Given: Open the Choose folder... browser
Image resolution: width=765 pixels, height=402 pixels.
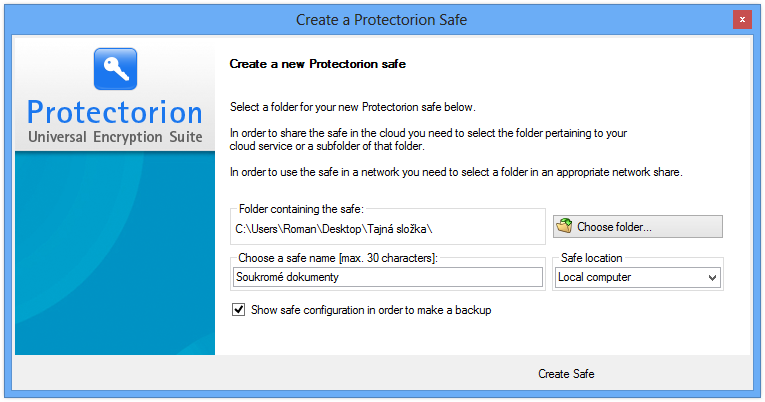Looking at the screenshot, I should [638, 227].
